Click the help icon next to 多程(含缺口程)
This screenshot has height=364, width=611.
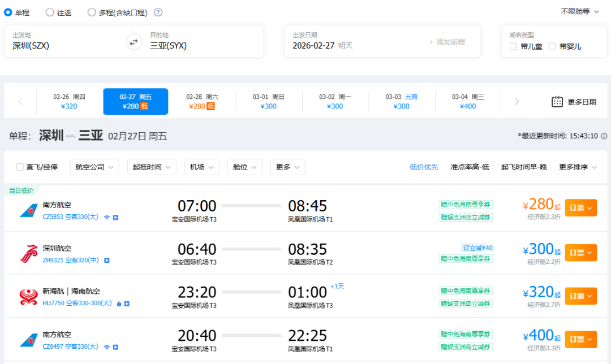158,12
